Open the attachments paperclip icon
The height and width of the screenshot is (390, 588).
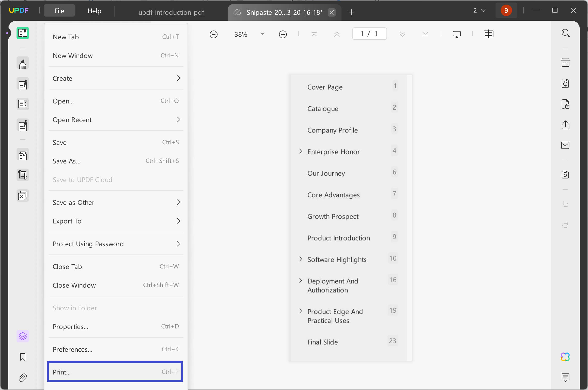[23, 378]
